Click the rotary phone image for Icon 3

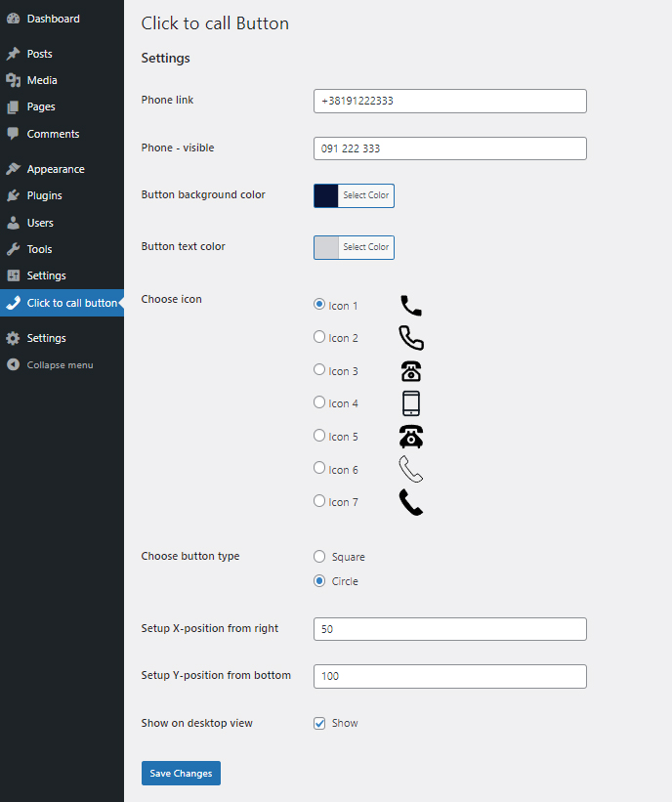click(411, 371)
